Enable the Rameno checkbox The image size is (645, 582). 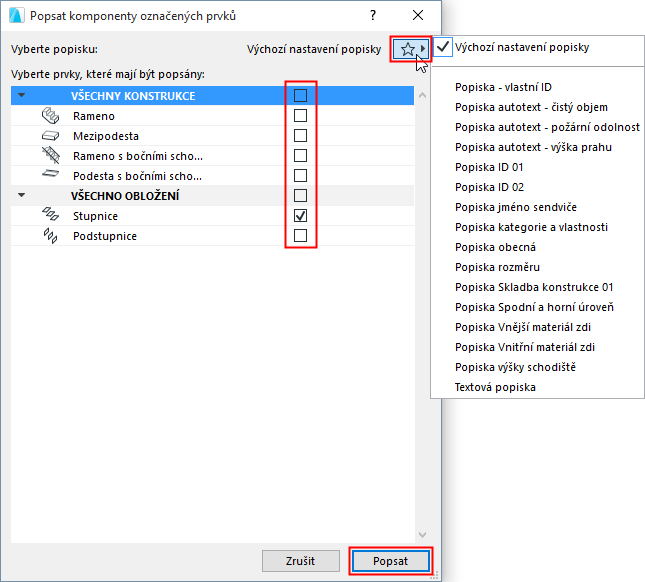pyautogui.click(x=300, y=116)
